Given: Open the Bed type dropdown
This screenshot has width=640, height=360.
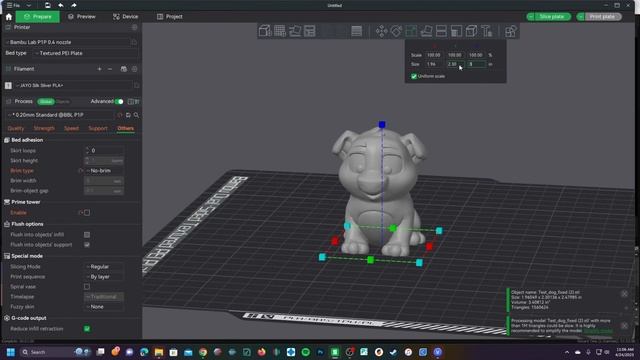Looking at the screenshot, I should tap(86, 53).
